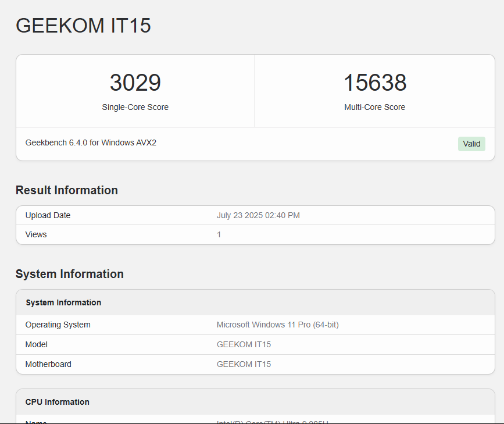This screenshot has height=424, width=504.
Task: Click the Operating System label
Action: coord(58,325)
